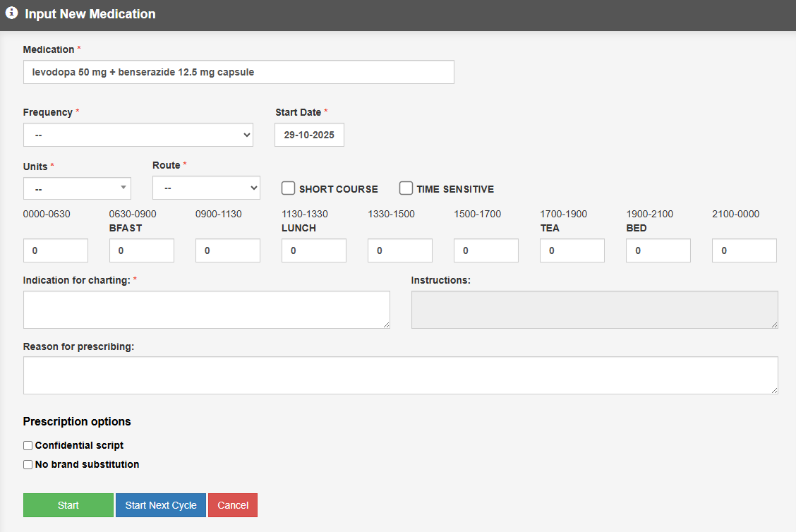Enable the SHORT COURSE checkbox
Image resolution: width=796 pixels, height=532 pixels.
[288, 188]
